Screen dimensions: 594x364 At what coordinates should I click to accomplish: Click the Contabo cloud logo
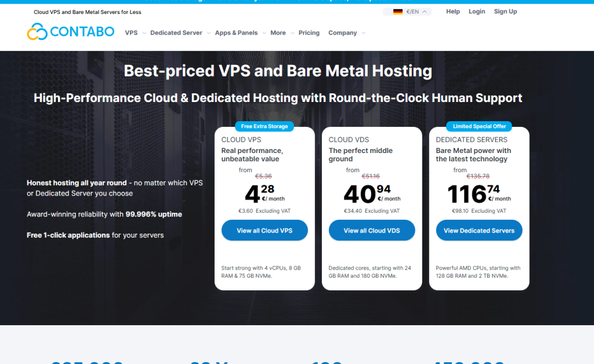pyautogui.click(x=37, y=32)
